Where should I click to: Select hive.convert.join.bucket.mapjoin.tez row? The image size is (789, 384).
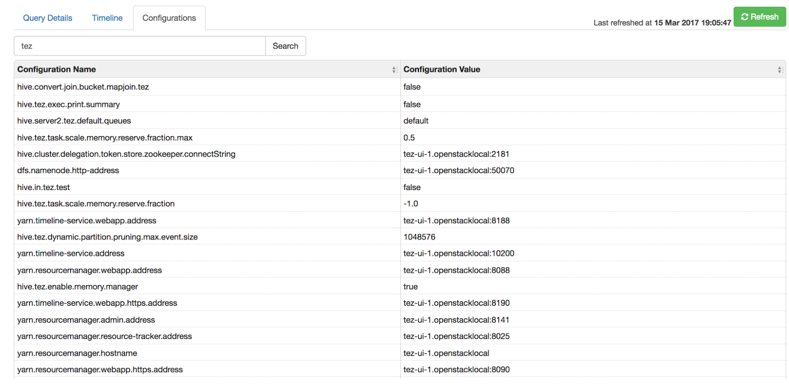click(x=400, y=87)
